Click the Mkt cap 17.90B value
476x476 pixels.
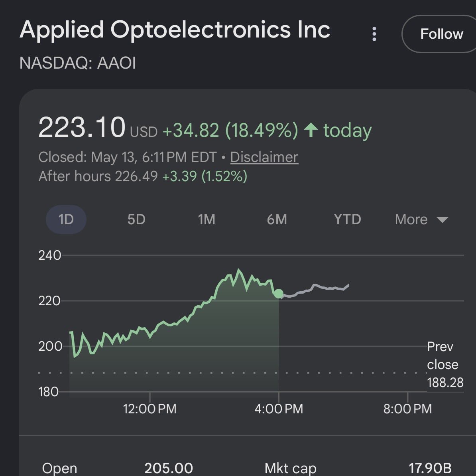coord(430,468)
